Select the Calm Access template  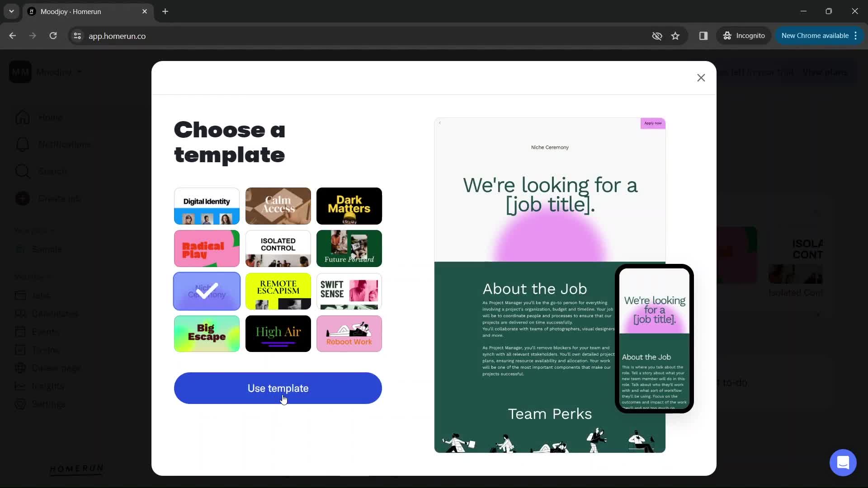point(278,206)
